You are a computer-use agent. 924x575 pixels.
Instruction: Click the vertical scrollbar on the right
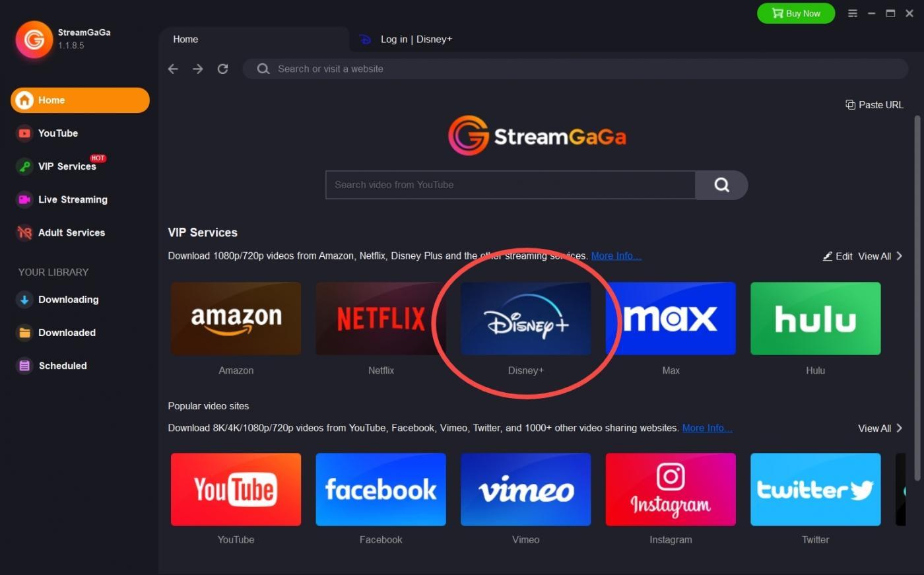coord(917,298)
